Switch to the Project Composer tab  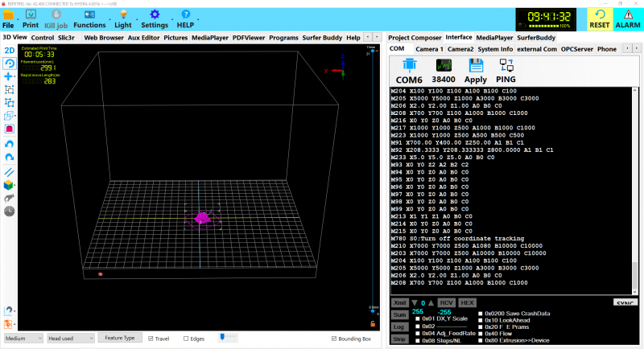point(415,38)
